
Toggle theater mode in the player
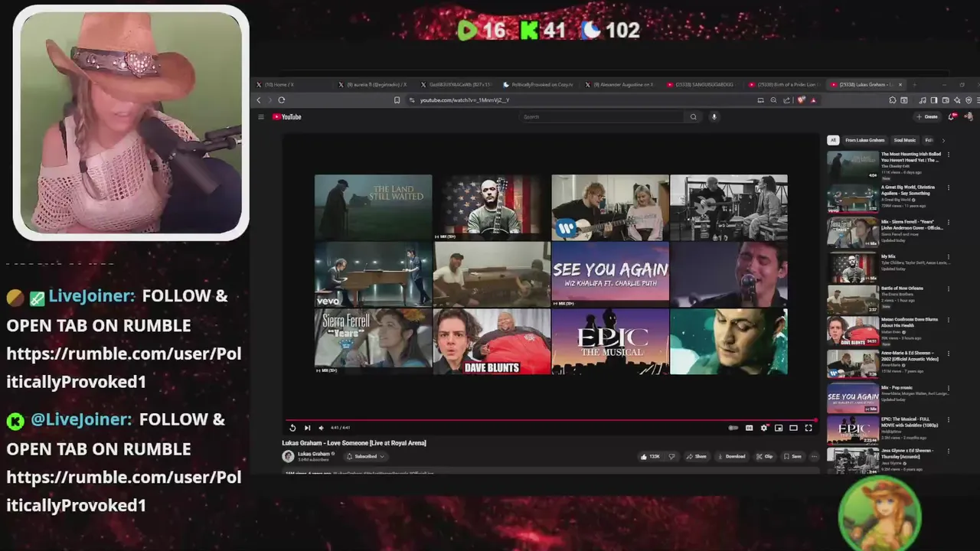(x=793, y=428)
